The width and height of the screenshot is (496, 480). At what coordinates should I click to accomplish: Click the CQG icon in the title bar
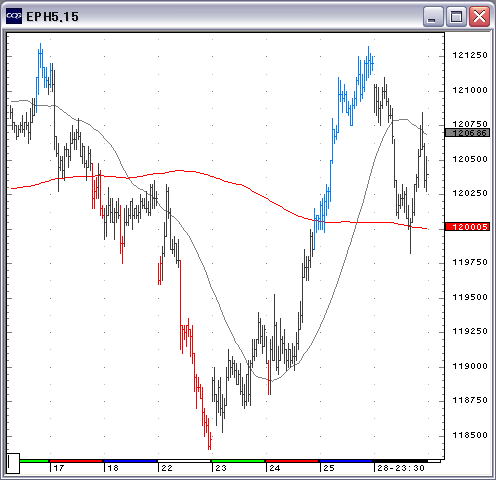pyautogui.click(x=14, y=16)
